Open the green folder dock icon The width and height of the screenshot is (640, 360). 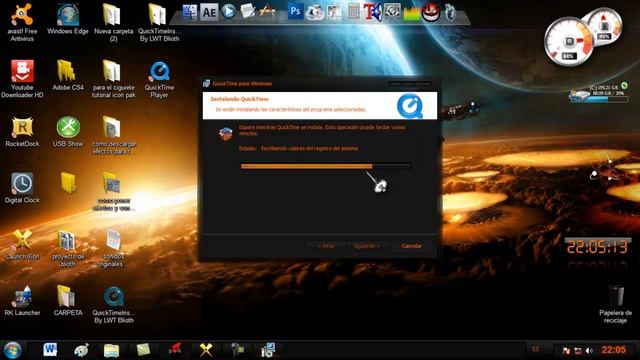(x=411, y=14)
